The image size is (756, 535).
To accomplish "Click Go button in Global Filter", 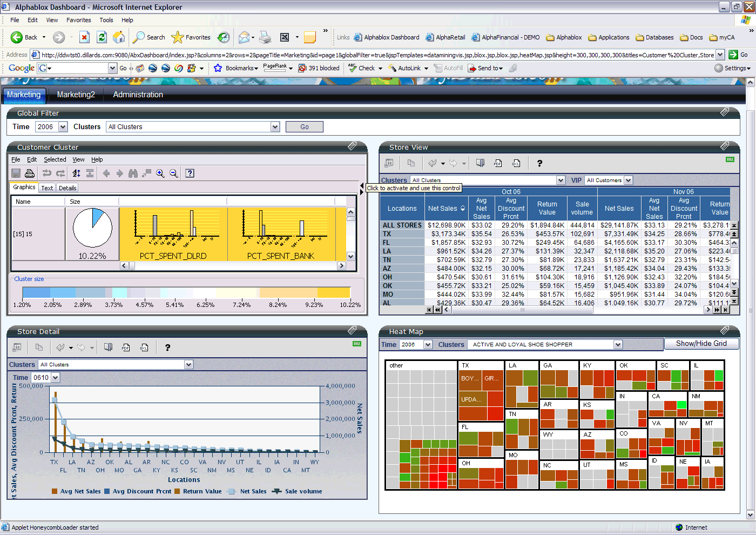I will 305,127.
